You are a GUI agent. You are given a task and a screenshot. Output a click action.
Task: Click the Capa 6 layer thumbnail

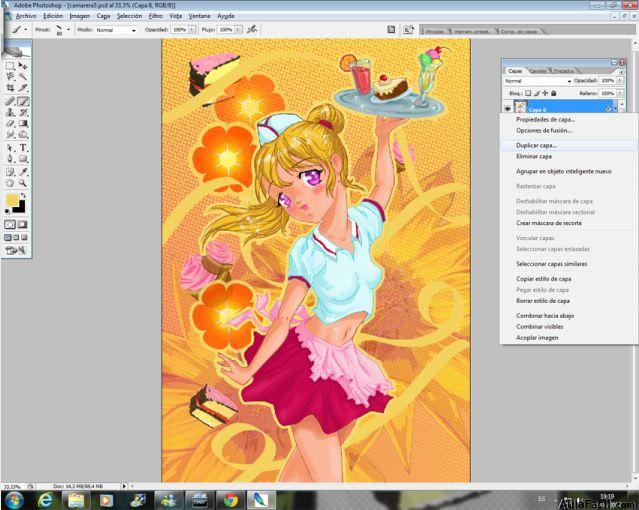pos(520,107)
